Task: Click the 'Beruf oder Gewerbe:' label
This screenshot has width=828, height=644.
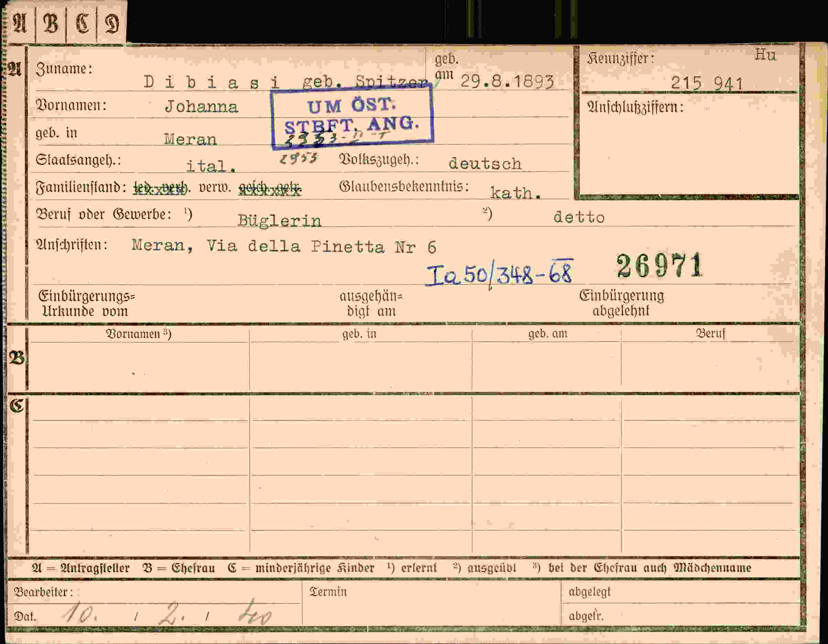Action: [104, 214]
